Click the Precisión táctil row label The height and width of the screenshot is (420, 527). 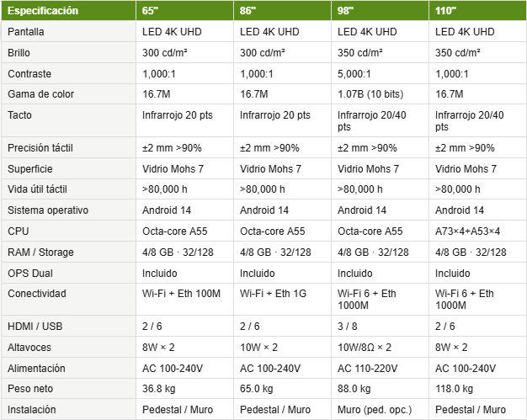point(68,148)
